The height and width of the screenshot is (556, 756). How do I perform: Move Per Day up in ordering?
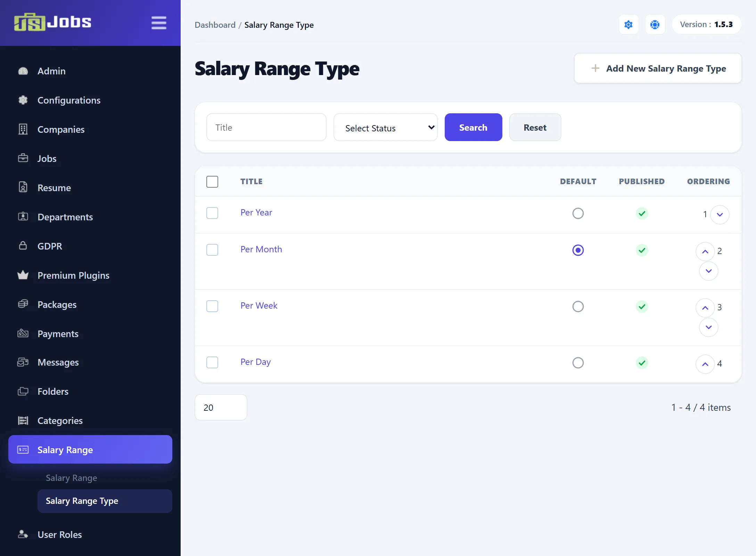pos(705,364)
